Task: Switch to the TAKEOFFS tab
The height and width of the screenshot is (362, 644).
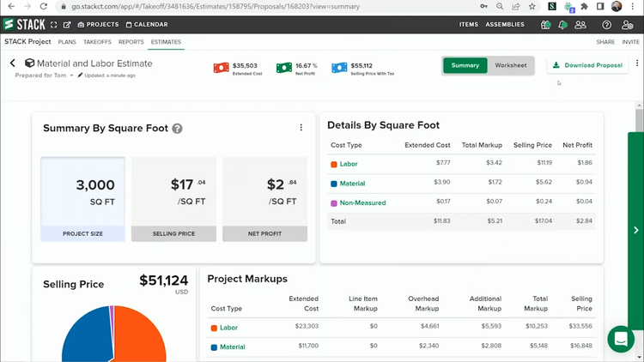Action: coord(97,42)
